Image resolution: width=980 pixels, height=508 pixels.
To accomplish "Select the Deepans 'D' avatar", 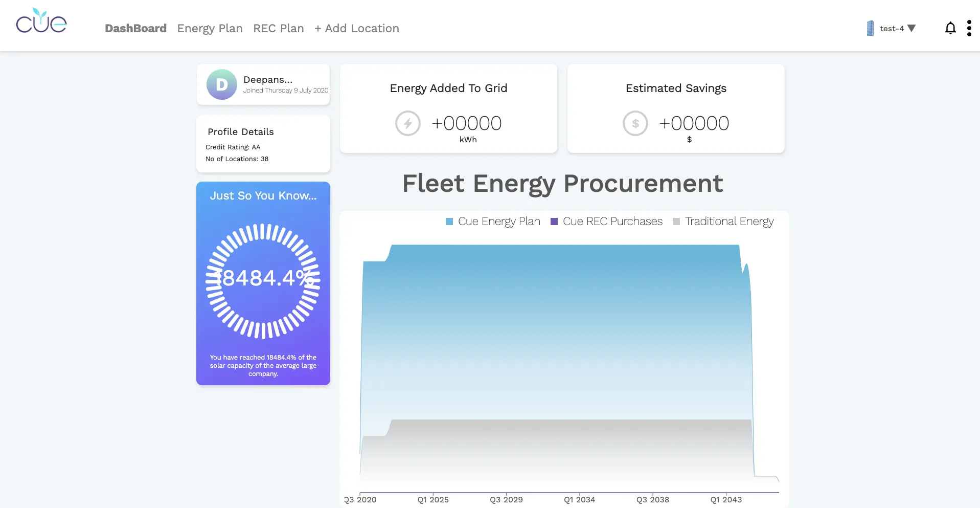I will pyautogui.click(x=221, y=84).
